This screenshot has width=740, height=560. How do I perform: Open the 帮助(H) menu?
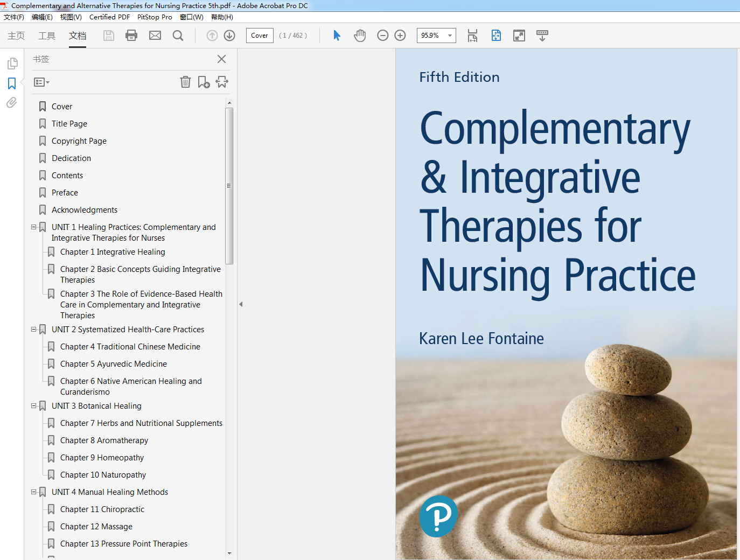[x=222, y=17]
